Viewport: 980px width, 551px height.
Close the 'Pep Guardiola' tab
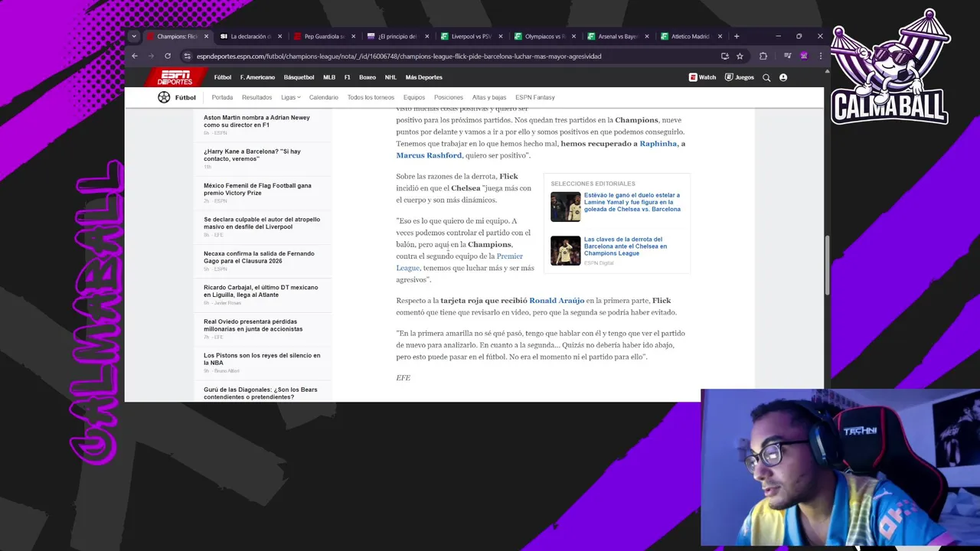tap(353, 36)
